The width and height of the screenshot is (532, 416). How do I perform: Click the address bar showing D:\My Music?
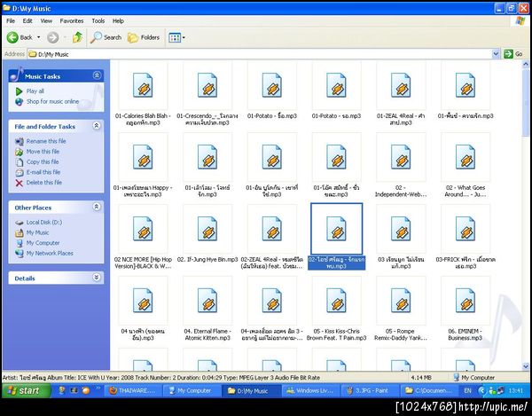[260, 54]
